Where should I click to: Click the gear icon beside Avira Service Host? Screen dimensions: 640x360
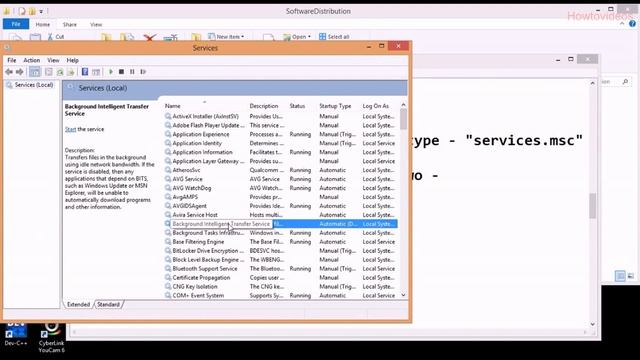point(168,215)
